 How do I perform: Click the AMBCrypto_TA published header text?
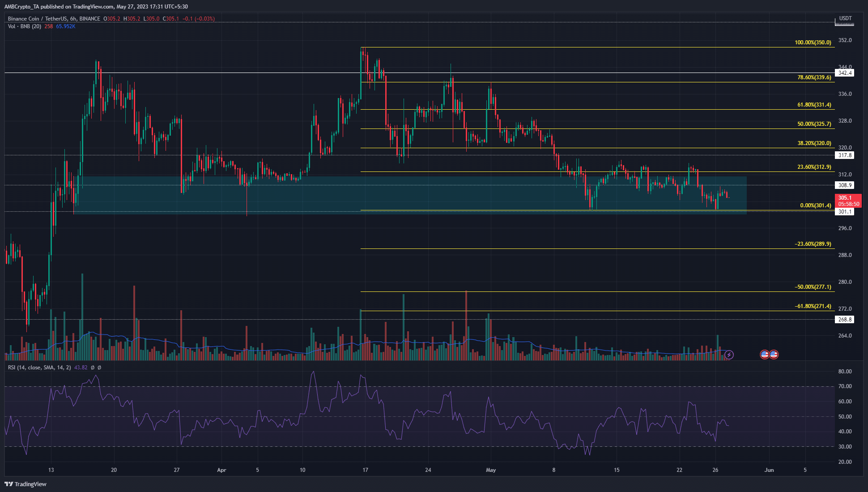pyautogui.click(x=96, y=7)
